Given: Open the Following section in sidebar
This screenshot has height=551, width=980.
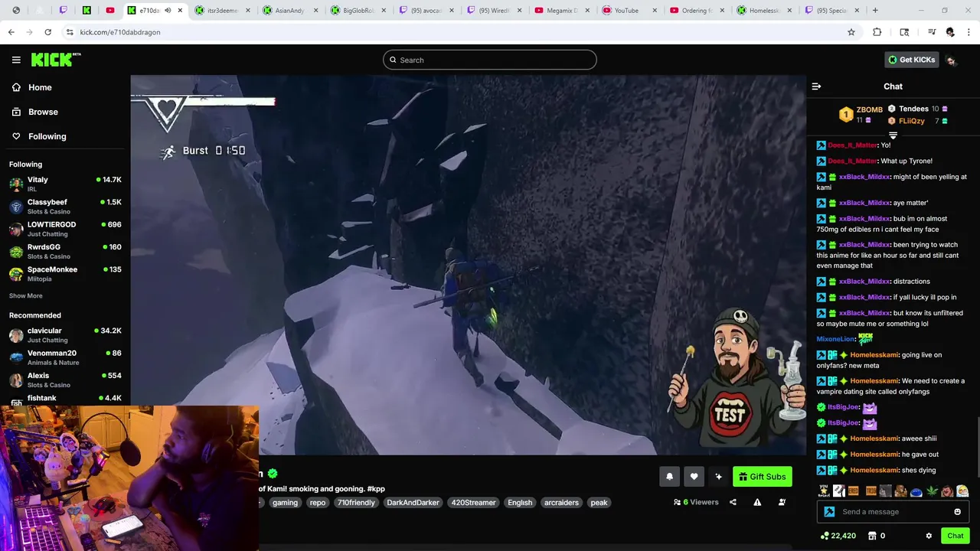Looking at the screenshot, I should pos(38,136).
